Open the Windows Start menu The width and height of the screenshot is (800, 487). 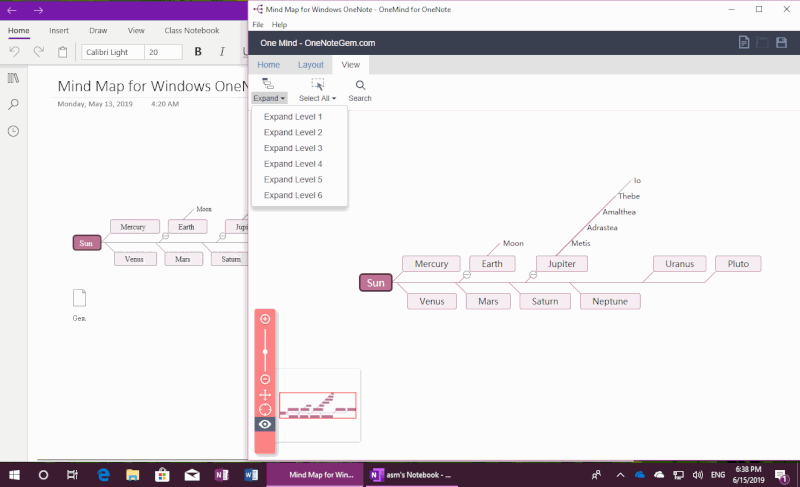point(14,475)
